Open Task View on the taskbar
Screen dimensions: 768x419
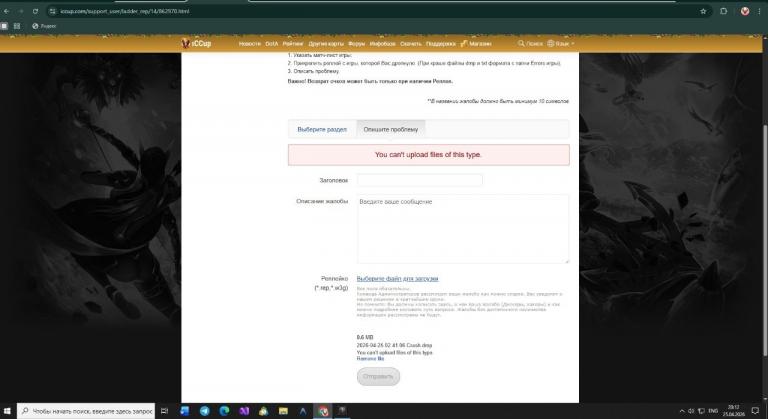(165, 411)
